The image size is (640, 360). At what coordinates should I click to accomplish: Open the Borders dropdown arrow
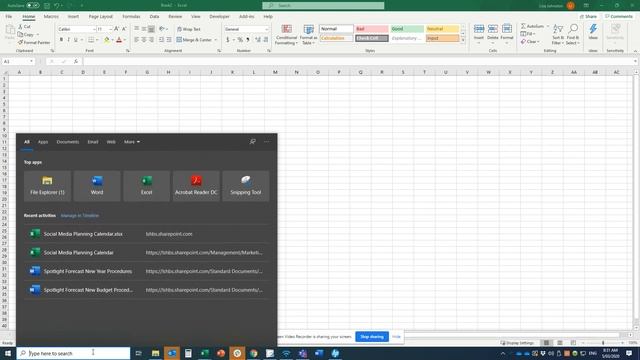[97, 40]
